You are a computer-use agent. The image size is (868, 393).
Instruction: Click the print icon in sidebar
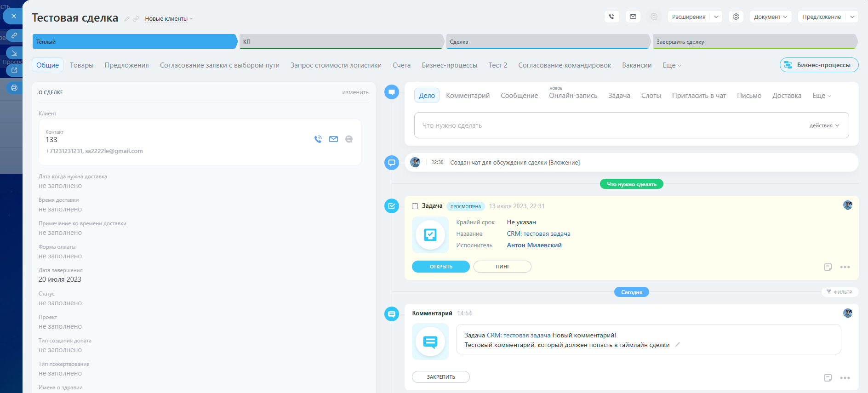[x=14, y=88]
